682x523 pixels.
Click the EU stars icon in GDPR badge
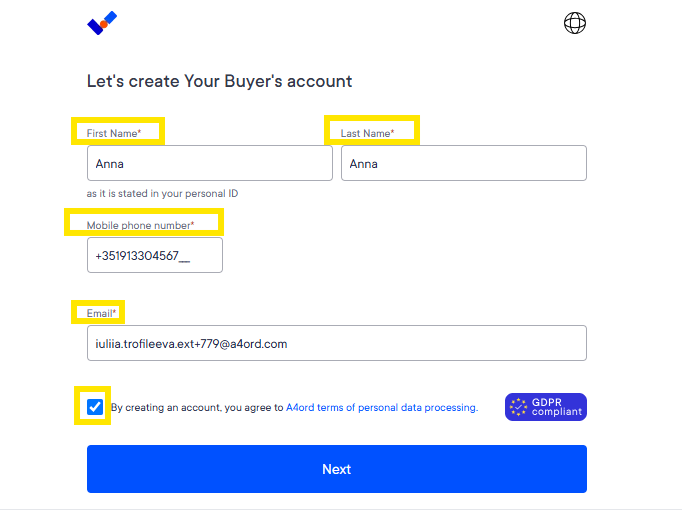click(x=518, y=407)
